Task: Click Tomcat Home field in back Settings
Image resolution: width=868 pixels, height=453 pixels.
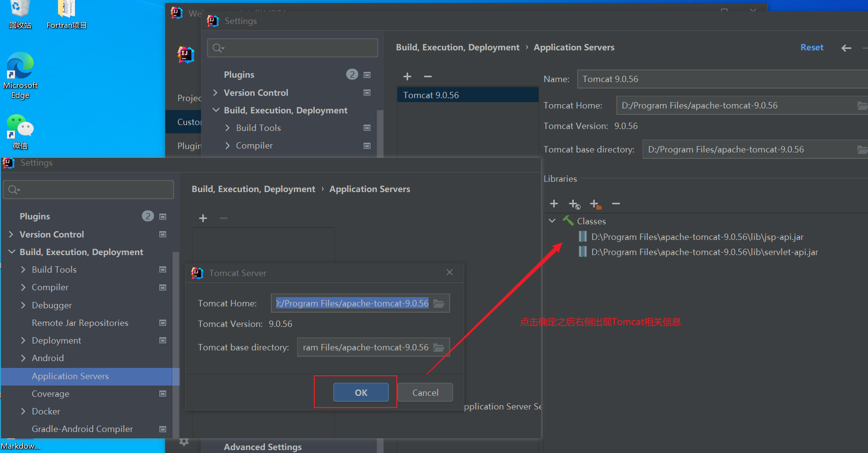Action: coord(742,106)
